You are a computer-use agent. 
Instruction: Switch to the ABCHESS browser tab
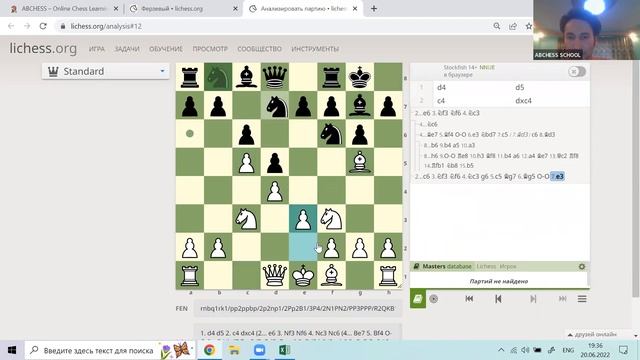coord(63,9)
